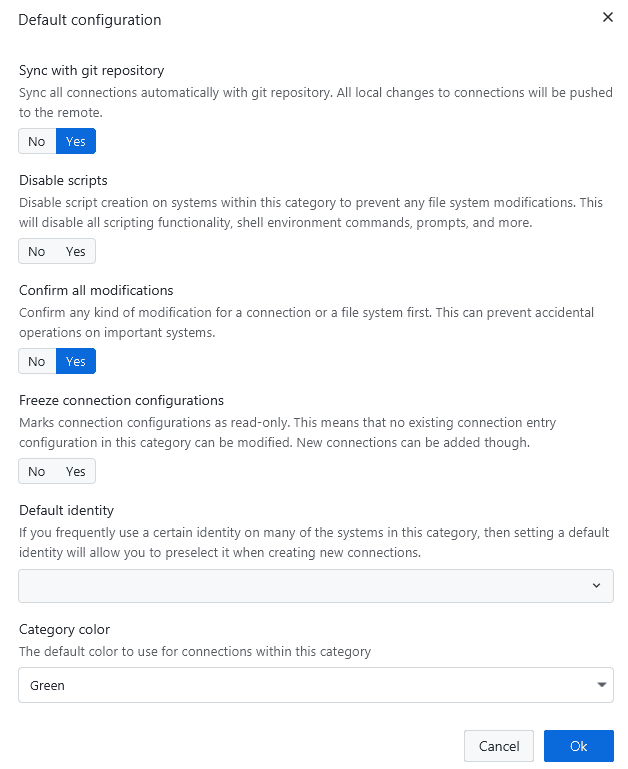Choose No for Disable scripts
This screenshot has width=628, height=769.
(37, 252)
